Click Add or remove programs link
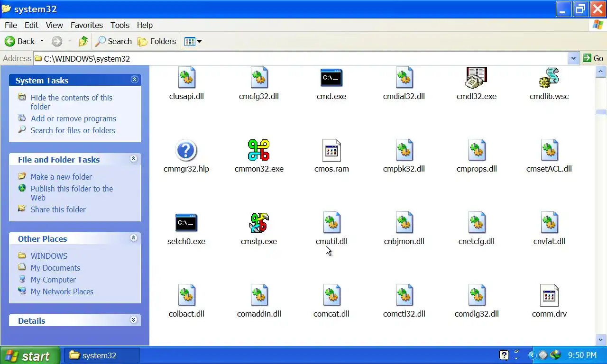Image resolution: width=607 pixels, height=364 pixels. (x=74, y=118)
